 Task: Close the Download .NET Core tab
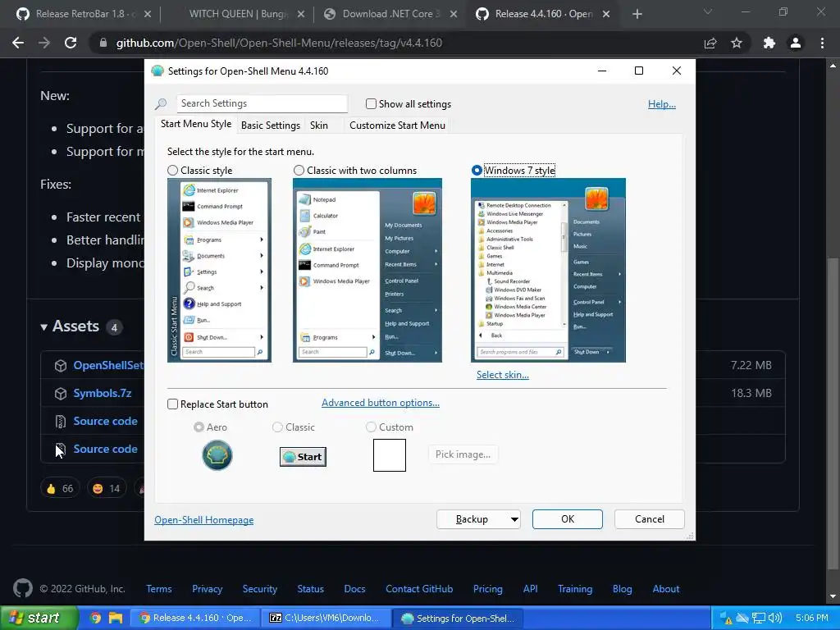(x=454, y=15)
